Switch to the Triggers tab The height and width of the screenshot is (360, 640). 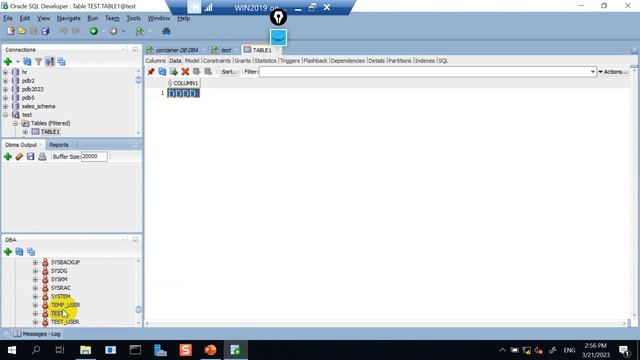click(x=290, y=60)
